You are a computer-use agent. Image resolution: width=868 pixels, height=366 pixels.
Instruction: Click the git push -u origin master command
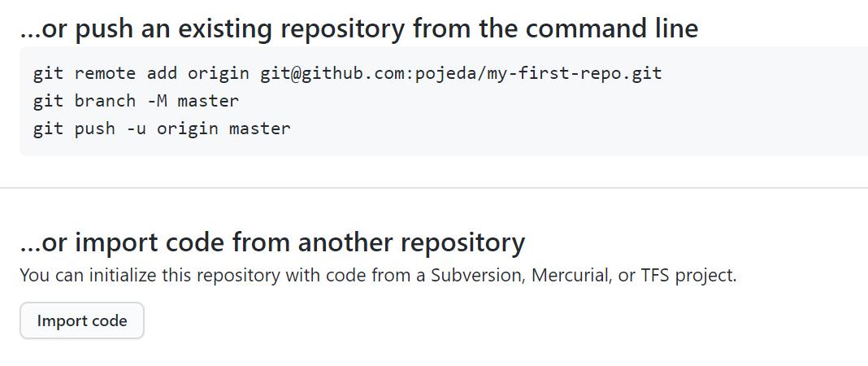point(162,129)
